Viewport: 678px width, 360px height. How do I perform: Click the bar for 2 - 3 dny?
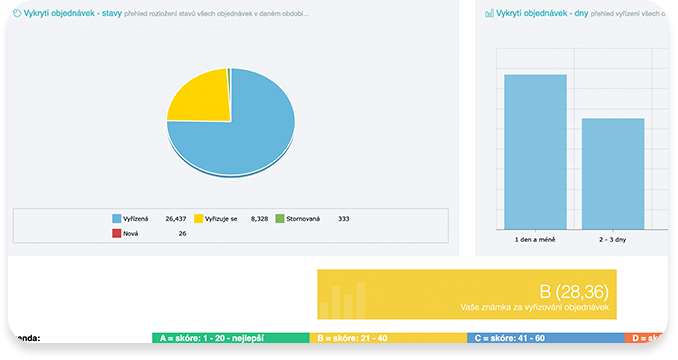coord(613,174)
